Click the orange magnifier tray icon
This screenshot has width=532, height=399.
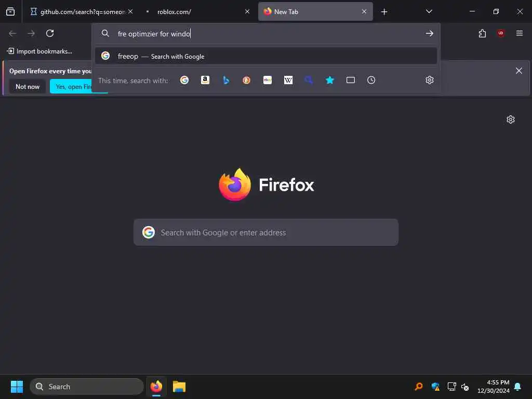click(419, 387)
